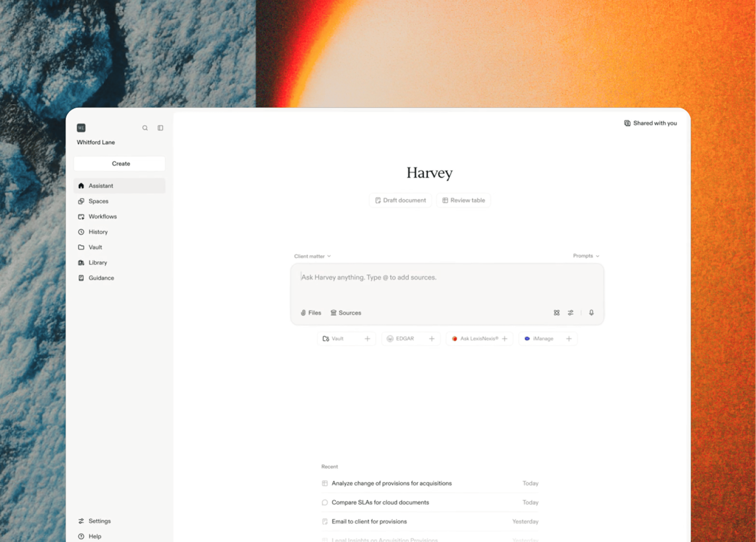Click the microphone dictation icon
The height and width of the screenshot is (542, 756).
[591, 312]
